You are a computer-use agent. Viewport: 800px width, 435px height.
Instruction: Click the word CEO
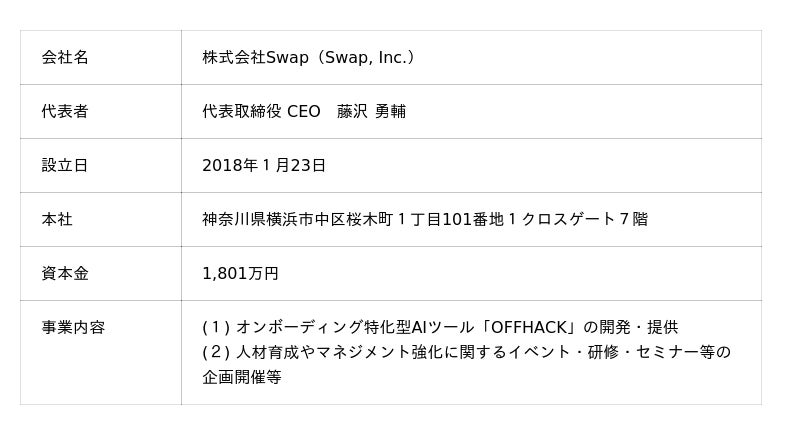pos(304,111)
